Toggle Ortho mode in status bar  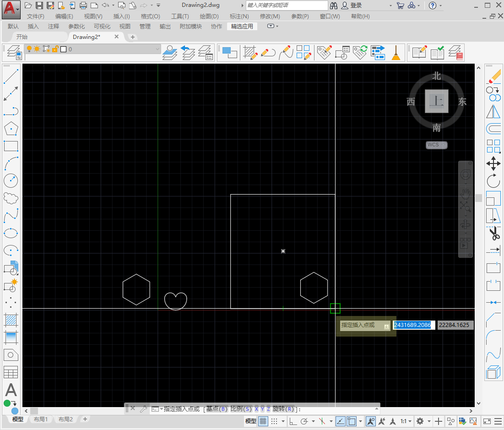(x=293, y=421)
